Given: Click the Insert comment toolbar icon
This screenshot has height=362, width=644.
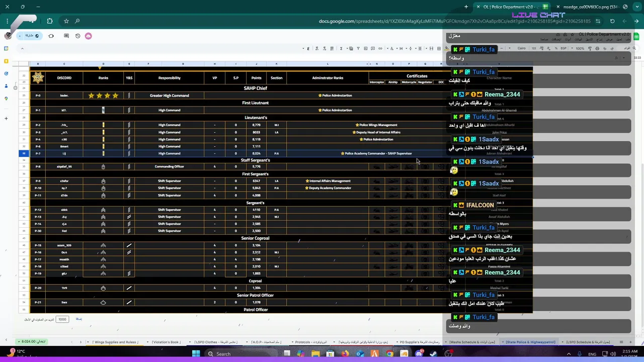Looking at the screenshot, I should tap(373, 48).
